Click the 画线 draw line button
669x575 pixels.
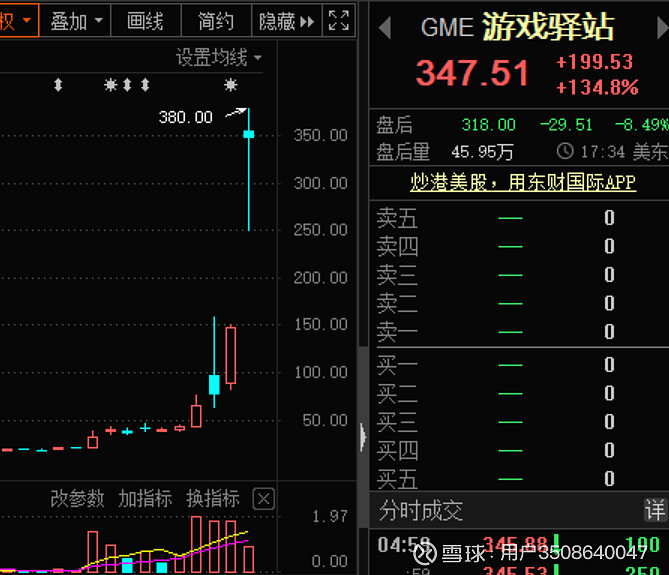145,20
